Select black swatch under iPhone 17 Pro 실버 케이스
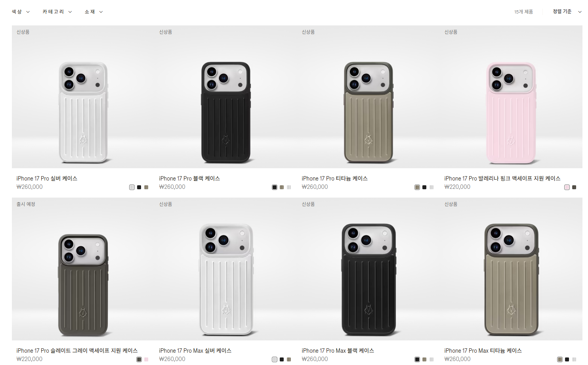Screen dimensions: 588x365 tap(139, 187)
